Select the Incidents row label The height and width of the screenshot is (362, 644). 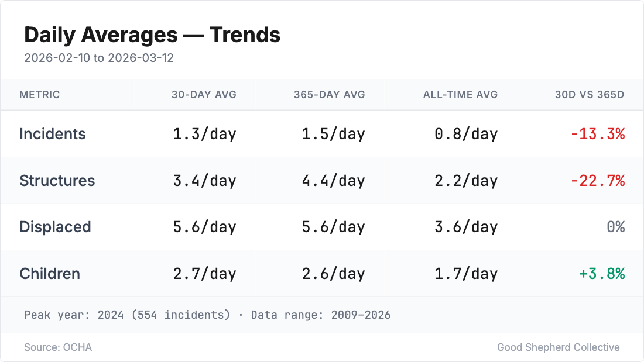point(53,134)
